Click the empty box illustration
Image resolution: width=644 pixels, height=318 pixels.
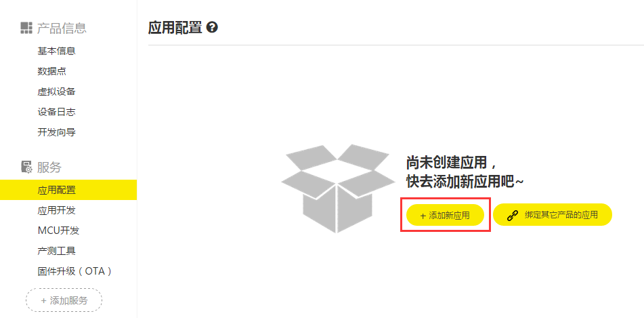338,188
